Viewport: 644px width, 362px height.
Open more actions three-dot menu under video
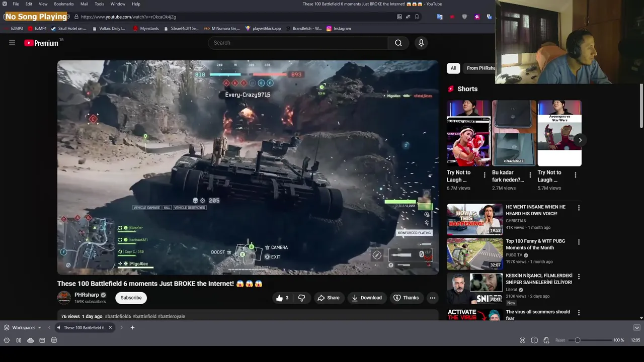coord(432,298)
